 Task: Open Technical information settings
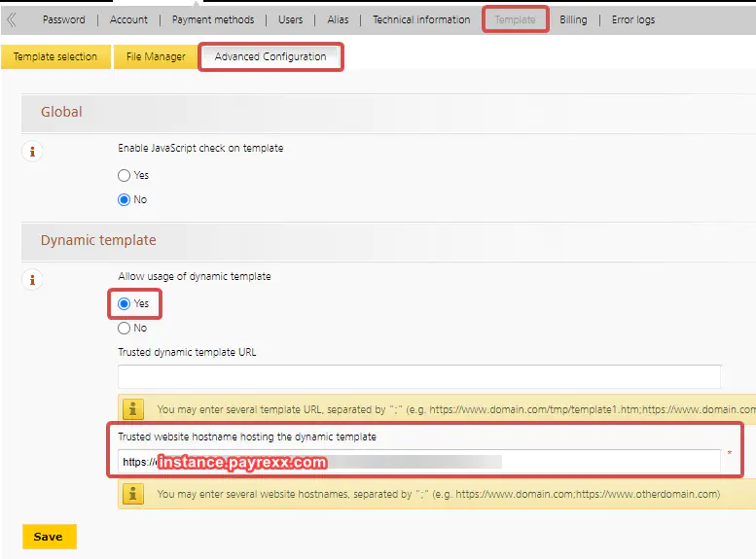click(421, 19)
